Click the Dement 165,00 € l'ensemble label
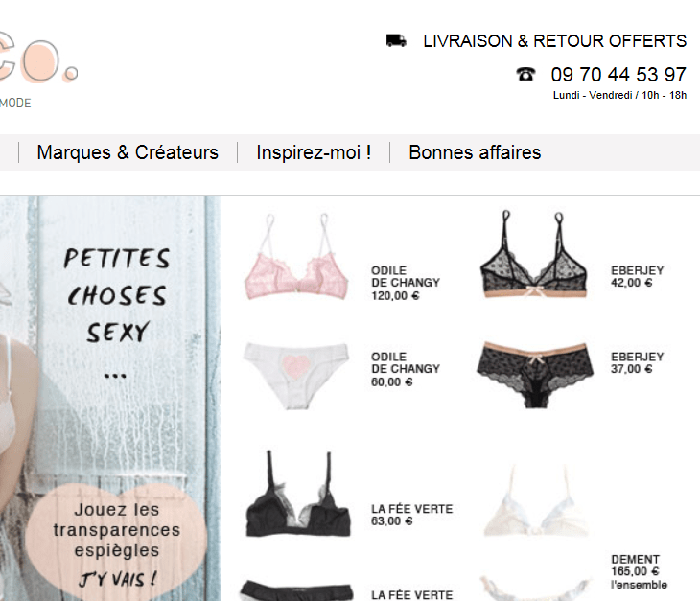 tap(640, 572)
